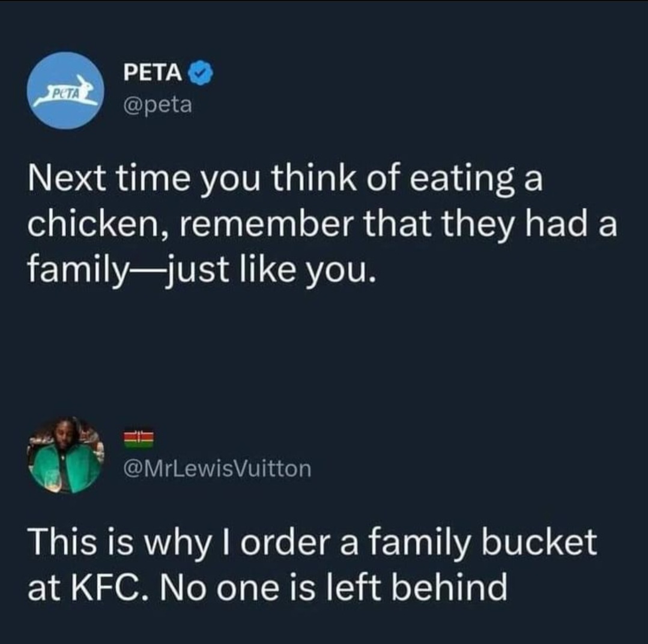Visit the @peta handle
The height and width of the screenshot is (644, 648).
coord(158,105)
